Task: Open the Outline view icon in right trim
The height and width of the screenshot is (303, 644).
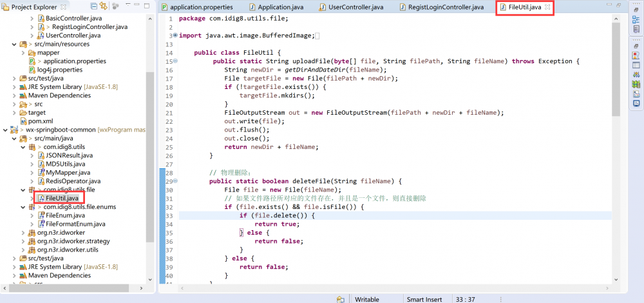Action: click(x=636, y=21)
